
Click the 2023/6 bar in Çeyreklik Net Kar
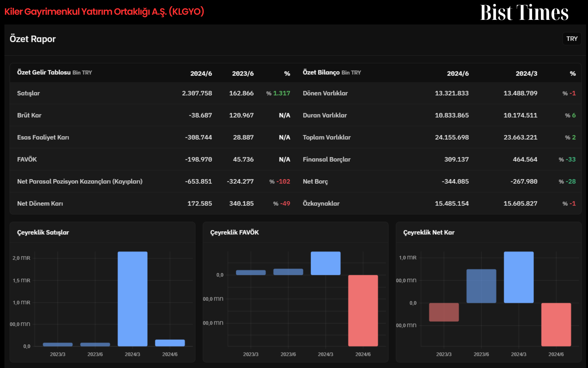click(x=481, y=286)
